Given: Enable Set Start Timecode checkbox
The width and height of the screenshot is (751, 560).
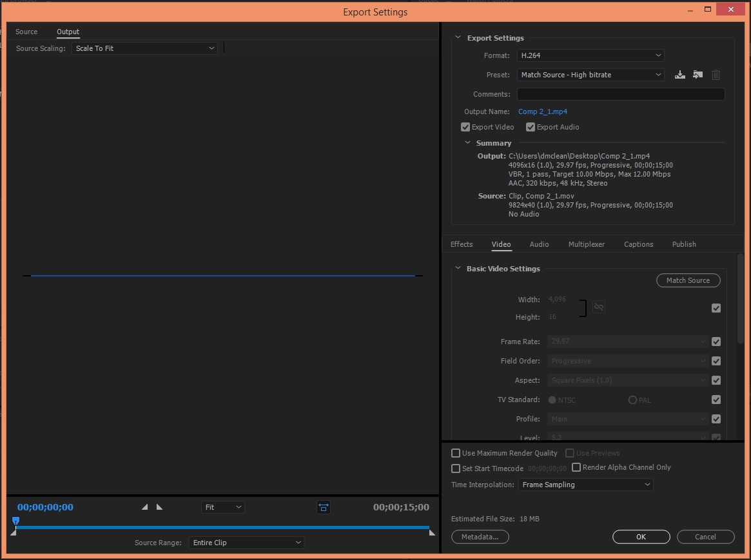Looking at the screenshot, I should click(456, 468).
